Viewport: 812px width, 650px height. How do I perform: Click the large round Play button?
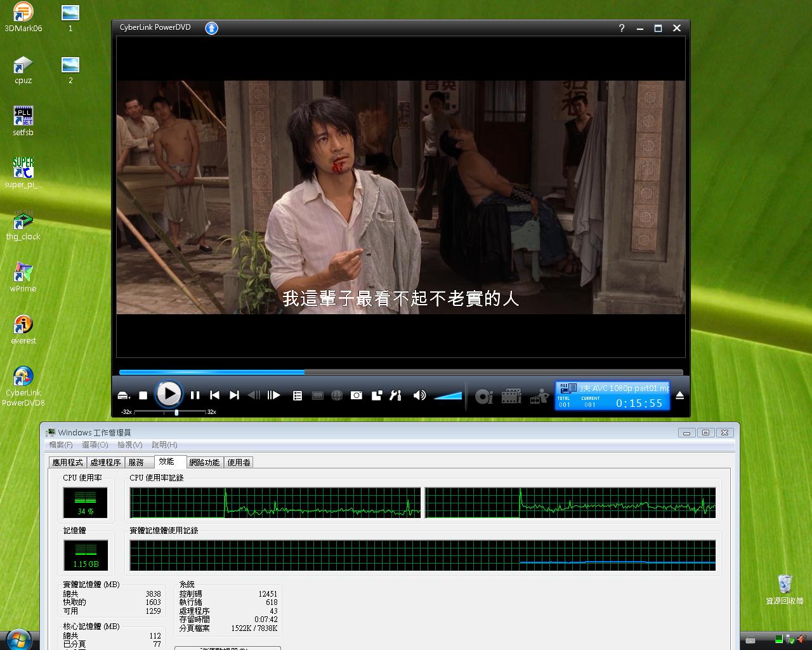(x=169, y=394)
